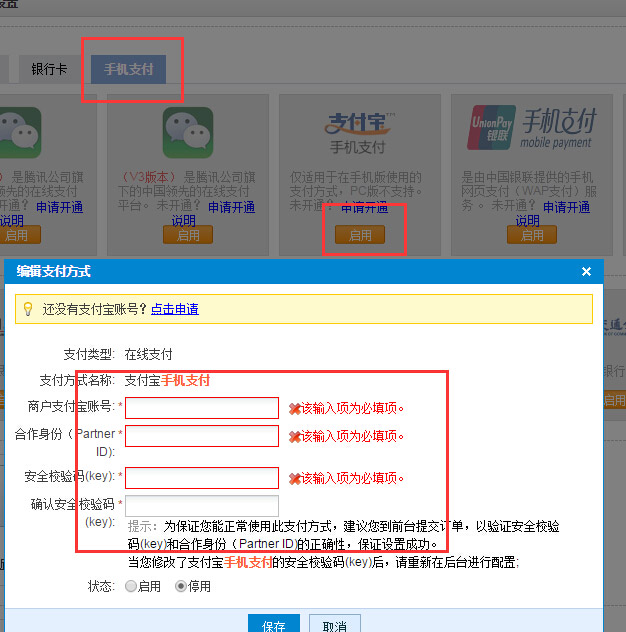626x632 pixels.
Task: Click the 确认安全校验码 input field
Action: (x=202, y=506)
